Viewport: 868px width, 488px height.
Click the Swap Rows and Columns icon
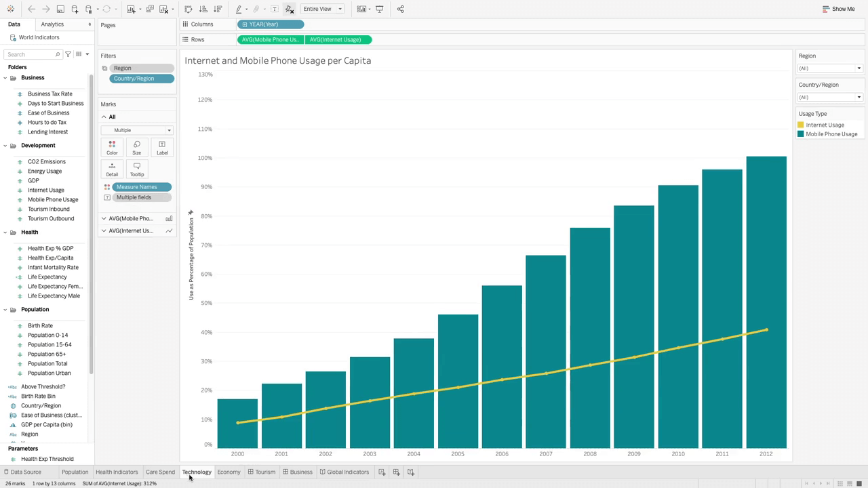pos(189,9)
